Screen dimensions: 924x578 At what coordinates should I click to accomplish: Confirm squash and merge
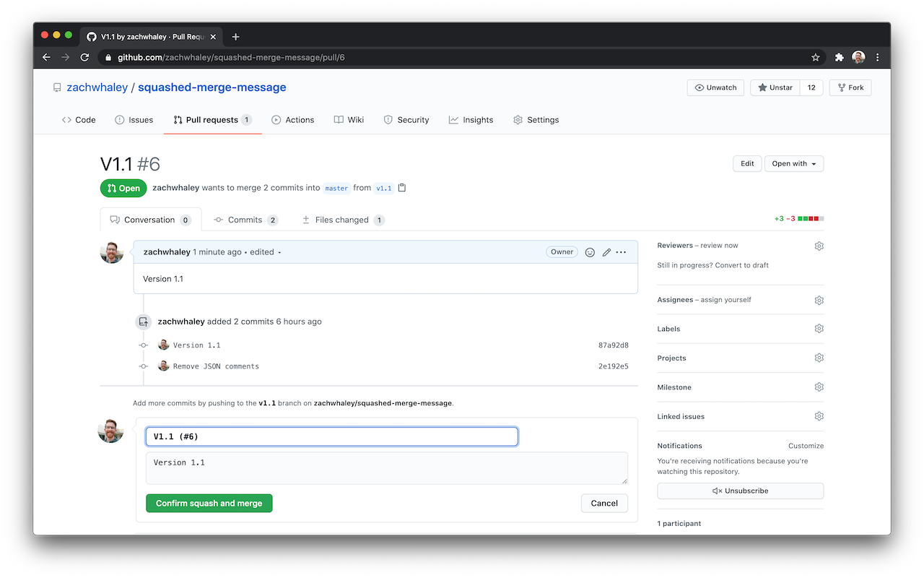coord(209,503)
